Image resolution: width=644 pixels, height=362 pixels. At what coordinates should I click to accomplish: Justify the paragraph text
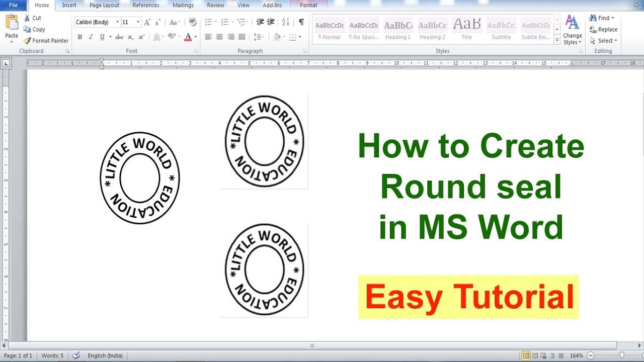coord(242,37)
